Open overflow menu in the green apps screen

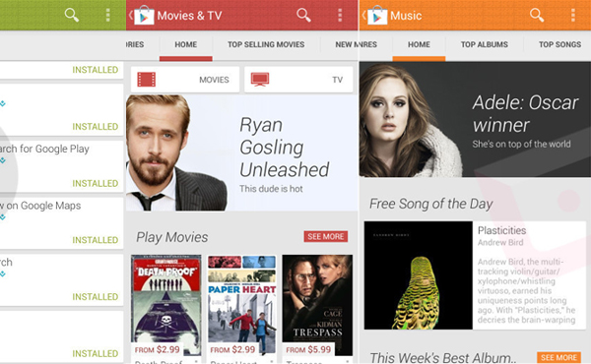tap(107, 16)
